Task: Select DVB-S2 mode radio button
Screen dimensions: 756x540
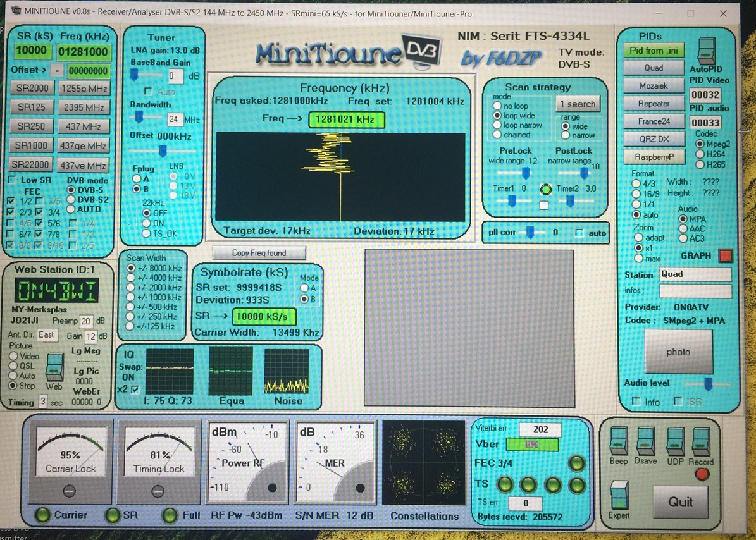Action: click(71, 199)
